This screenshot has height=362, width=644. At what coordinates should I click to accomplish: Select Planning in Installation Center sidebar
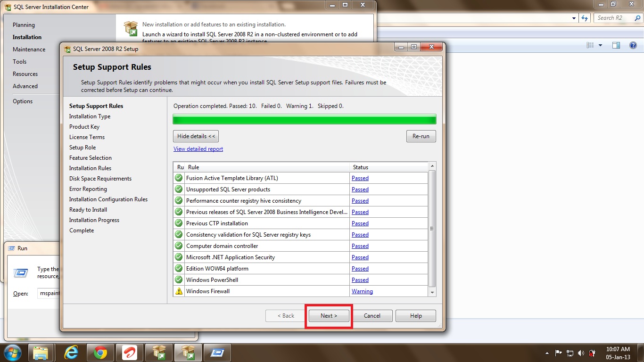24,25
